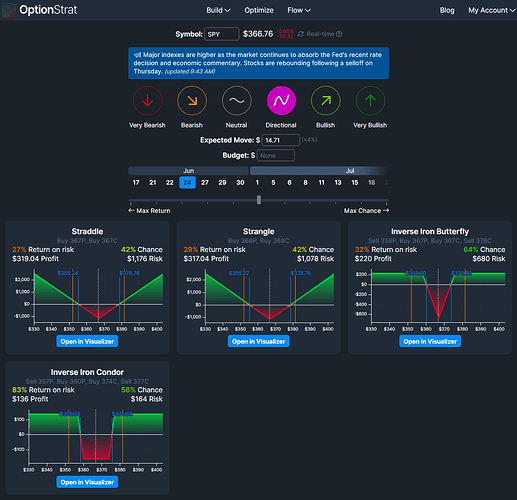Viewport: 517px width, 500px height.
Task: Pick the Neutral wave icon
Action: (237, 101)
